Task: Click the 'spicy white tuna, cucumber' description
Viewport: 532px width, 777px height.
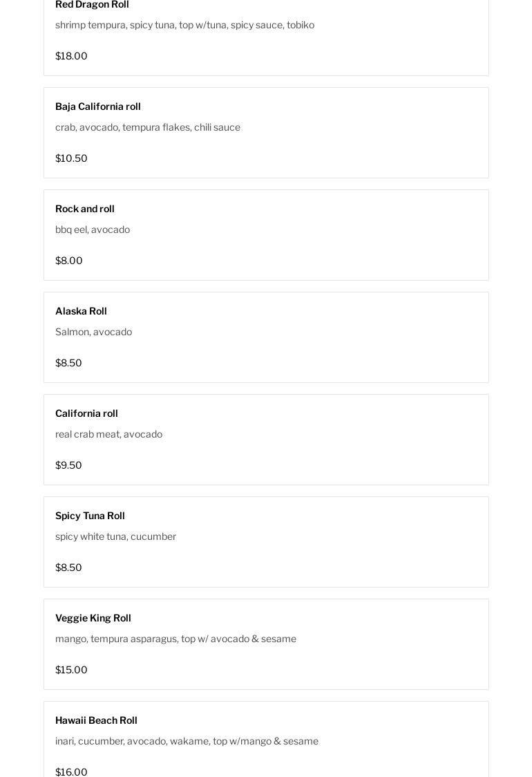Action: point(115,536)
